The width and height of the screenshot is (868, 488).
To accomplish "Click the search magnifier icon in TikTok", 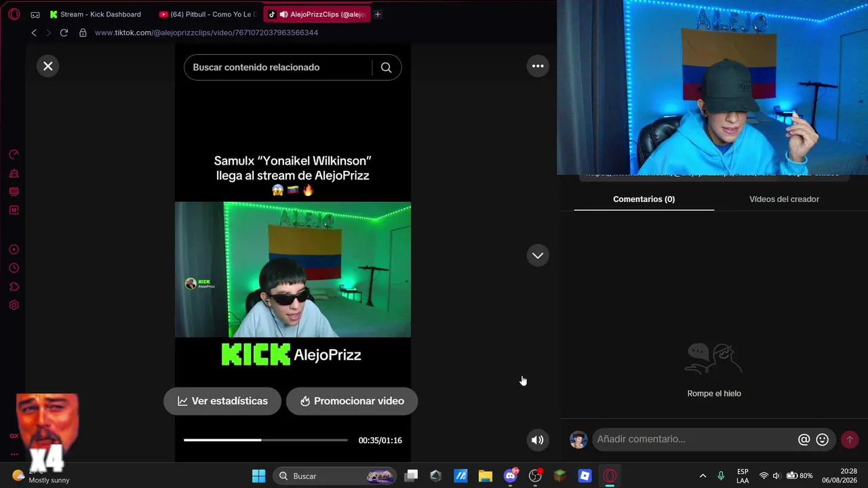I will [386, 67].
